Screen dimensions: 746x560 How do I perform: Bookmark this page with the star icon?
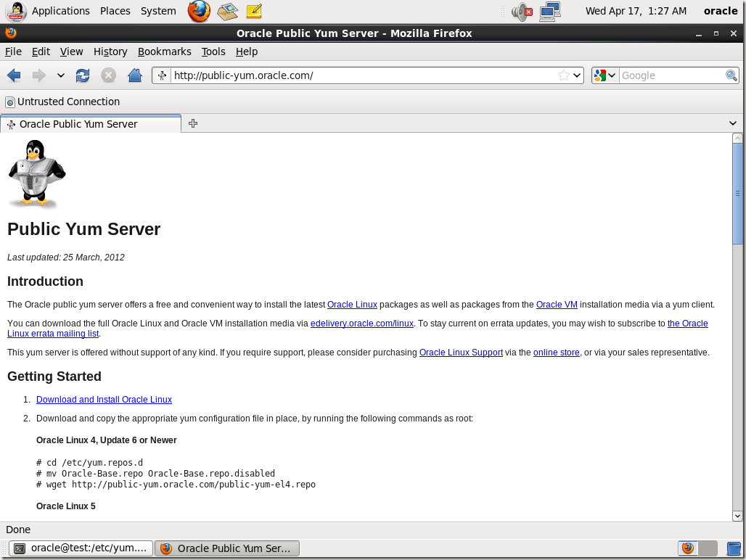[564, 75]
